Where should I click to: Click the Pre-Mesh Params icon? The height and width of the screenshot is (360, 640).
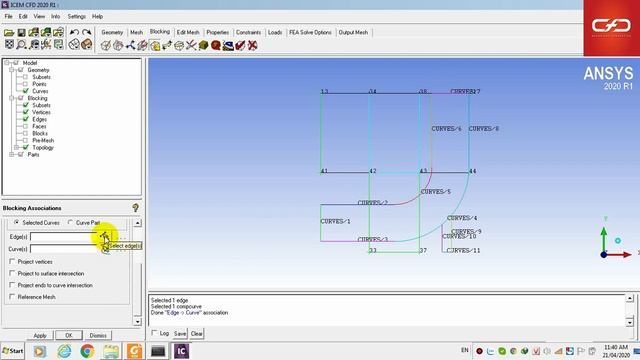click(203, 45)
